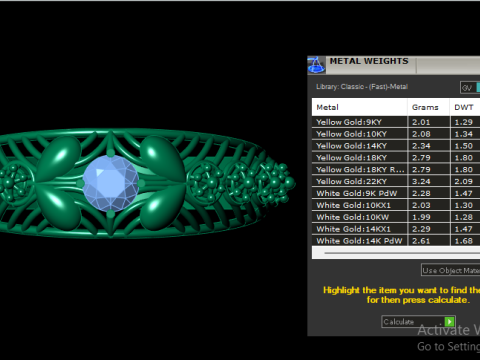Select the White Gold:9K PdW row
Screen dimensions: 480x360
(396, 193)
